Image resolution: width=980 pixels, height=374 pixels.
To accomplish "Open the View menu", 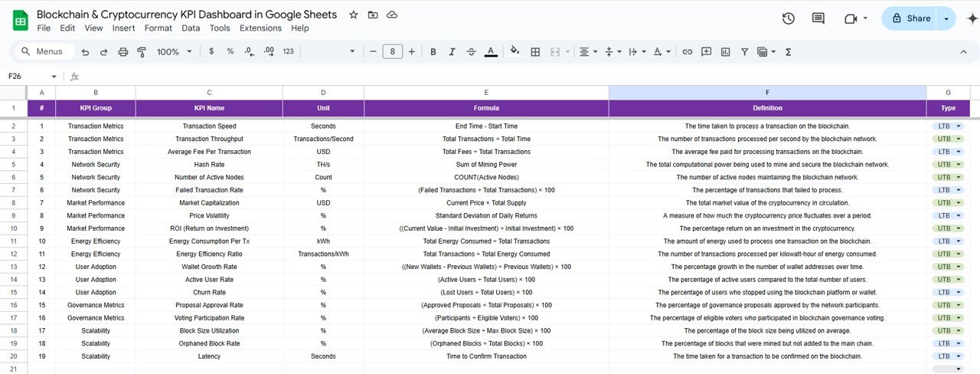I will click(x=93, y=28).
